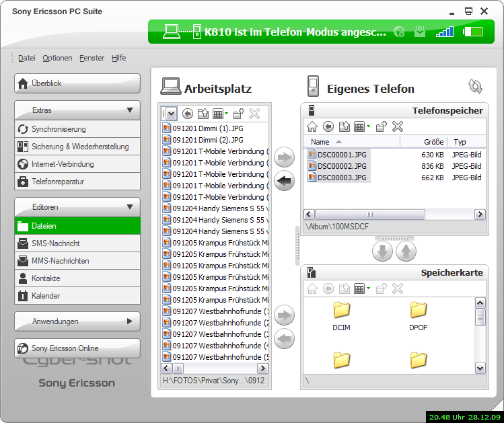Collapse the Editoren section arrow
Image resolution: width=504 pixels, height=423 pixels.
[x=130, y=207]
